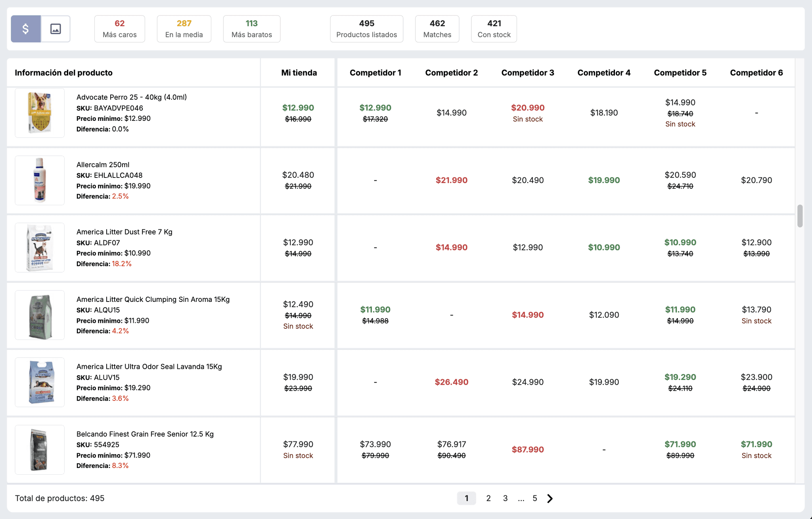
Task: Go to the next page arrow
Action: (550, 498)
